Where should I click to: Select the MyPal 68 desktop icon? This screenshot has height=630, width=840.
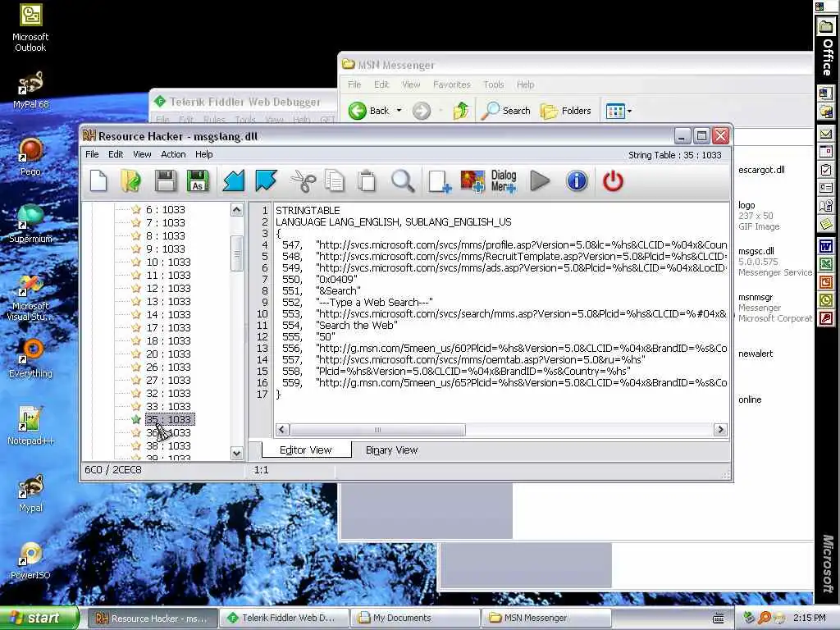coord(30,90)
